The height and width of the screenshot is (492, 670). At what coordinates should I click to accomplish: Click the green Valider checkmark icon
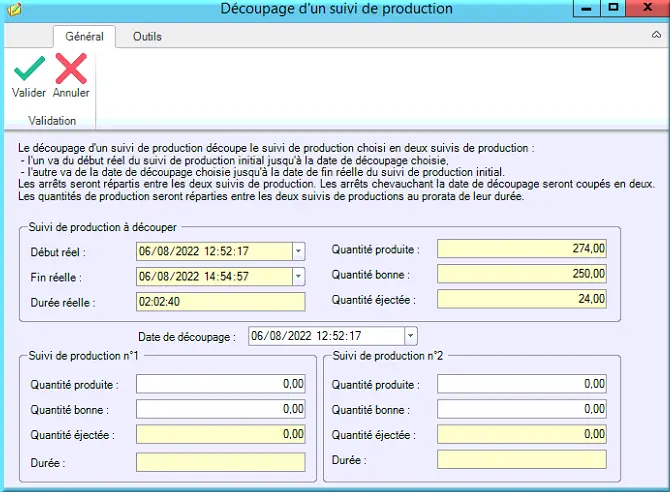pyautogui.click(x=29, y=68)
